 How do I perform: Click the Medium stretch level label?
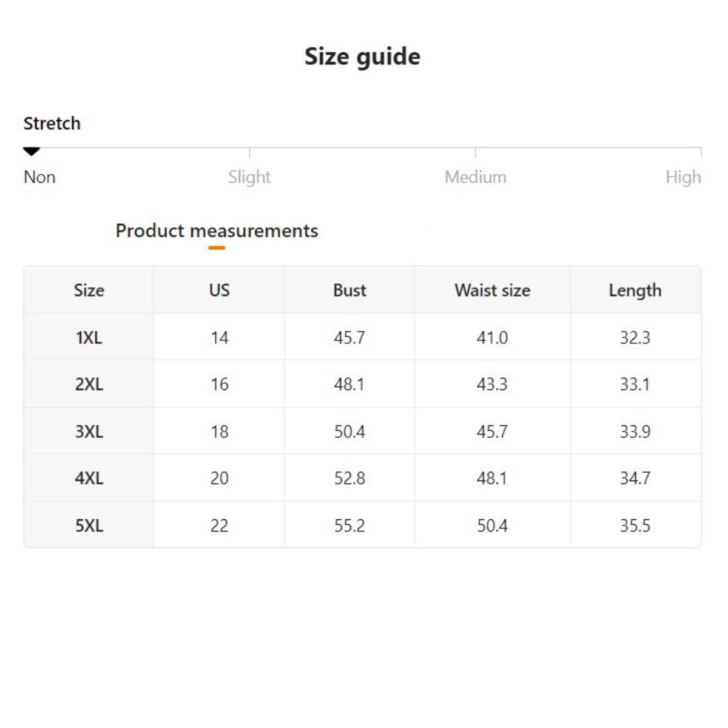[x=475, y=177]
